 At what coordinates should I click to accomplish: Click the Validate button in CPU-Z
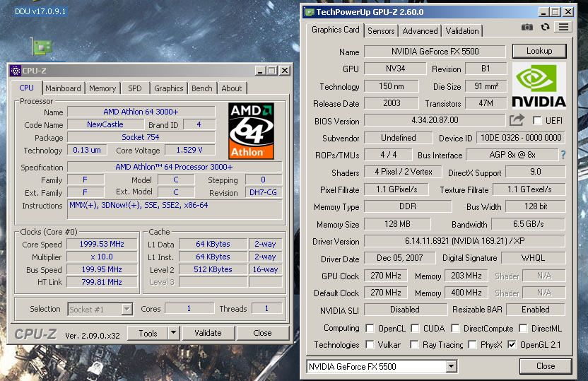pyautogui.click(x=208, y=333)
